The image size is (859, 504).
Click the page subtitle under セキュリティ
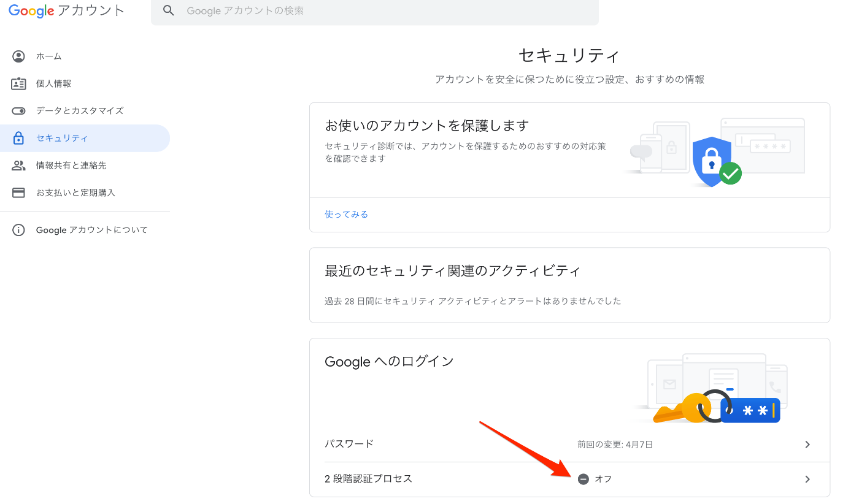(x=569, y=80)
